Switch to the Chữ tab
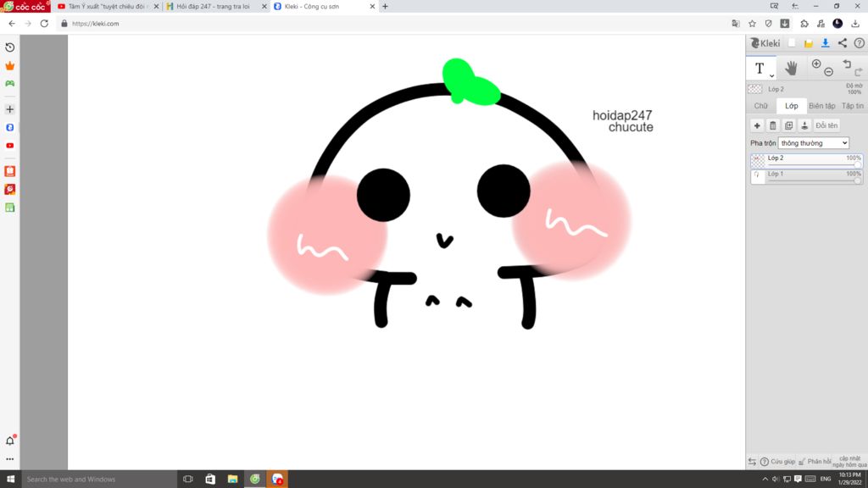This screenshot has height=488, width=868. 761,106
